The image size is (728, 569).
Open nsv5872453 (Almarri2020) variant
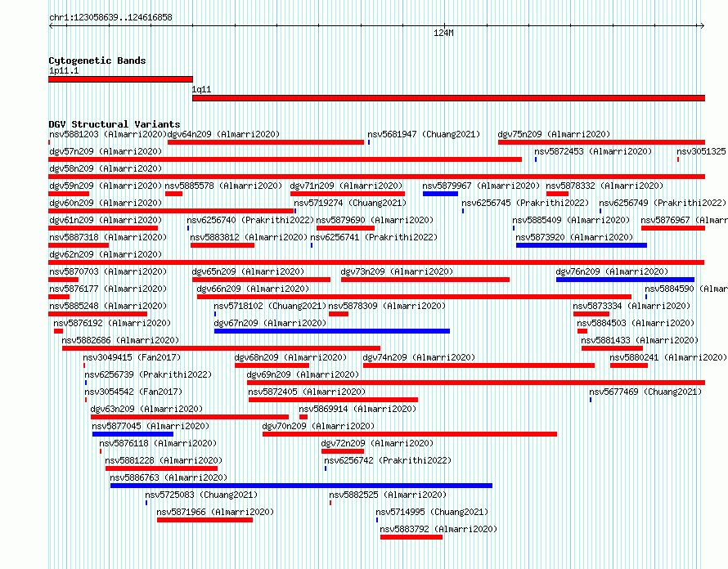pyautogui.click(x=593, y=151)
